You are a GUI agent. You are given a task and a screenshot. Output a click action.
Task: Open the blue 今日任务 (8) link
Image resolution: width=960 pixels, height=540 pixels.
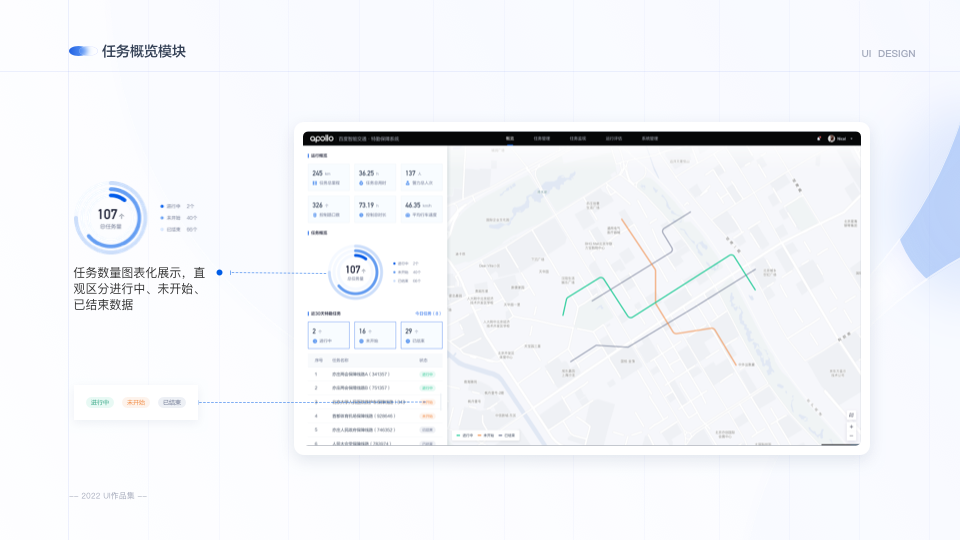pos(427,313)
